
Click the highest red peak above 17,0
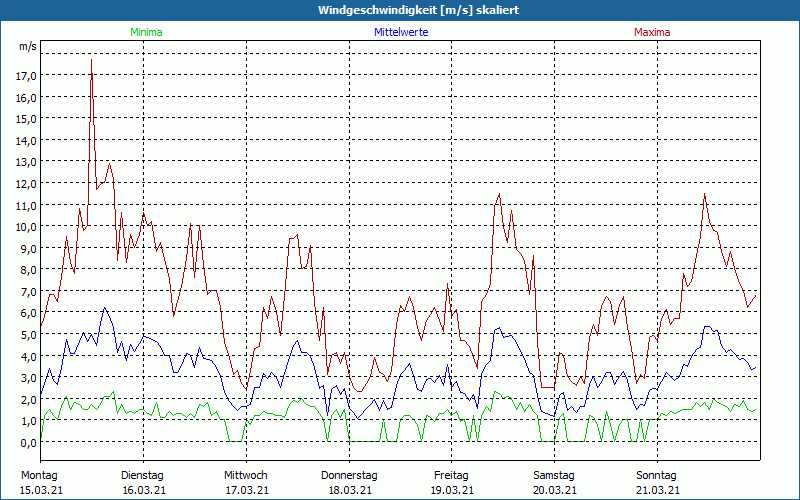point(91,60)
